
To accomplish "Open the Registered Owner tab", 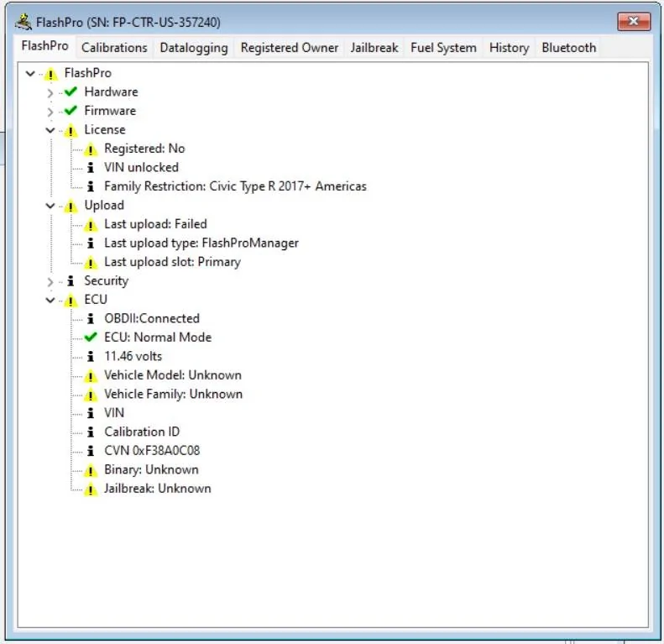I will point(290,48).
